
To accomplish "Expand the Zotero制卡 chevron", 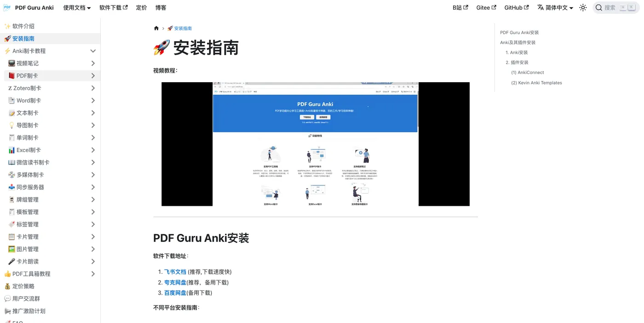I will pos(93,88).
